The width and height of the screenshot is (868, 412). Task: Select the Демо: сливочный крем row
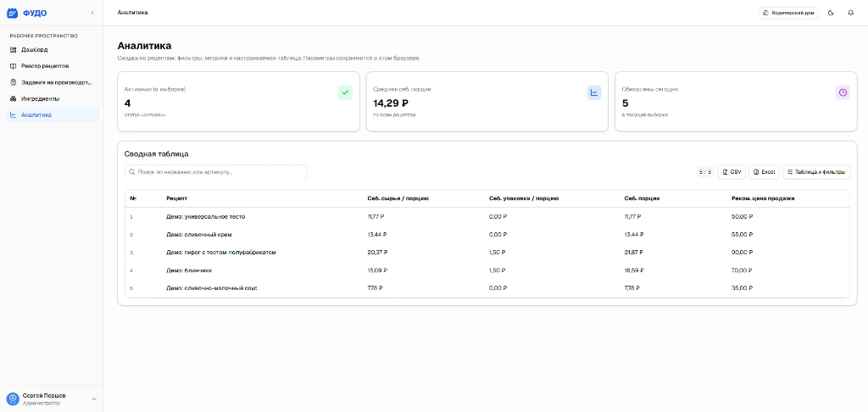199,234
